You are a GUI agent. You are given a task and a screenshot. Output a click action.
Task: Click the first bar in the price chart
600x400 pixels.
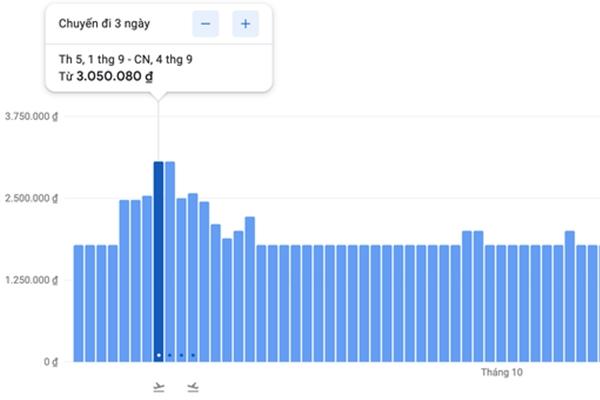point(78,302)
